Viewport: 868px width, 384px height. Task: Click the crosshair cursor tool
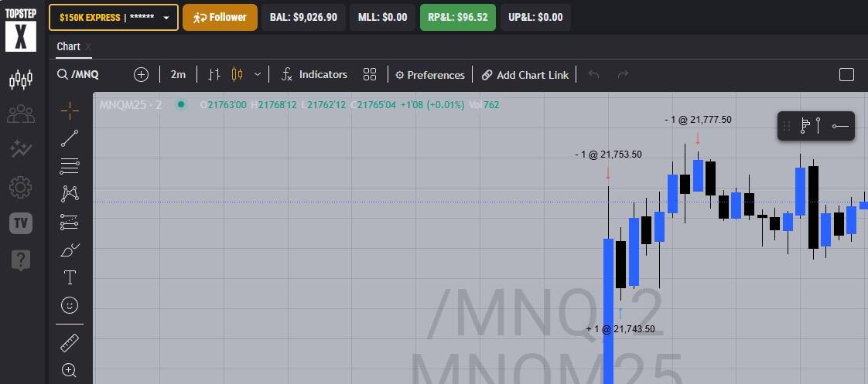coord(70,111)
